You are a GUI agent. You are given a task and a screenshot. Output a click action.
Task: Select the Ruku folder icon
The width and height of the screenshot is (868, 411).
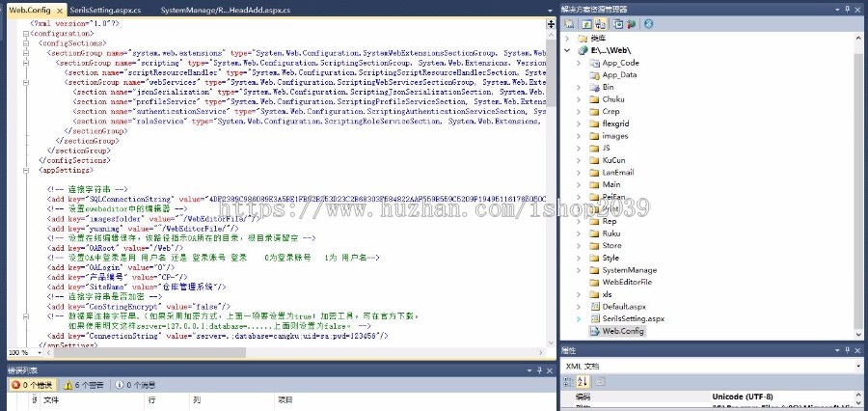click(x=594, y=233)
